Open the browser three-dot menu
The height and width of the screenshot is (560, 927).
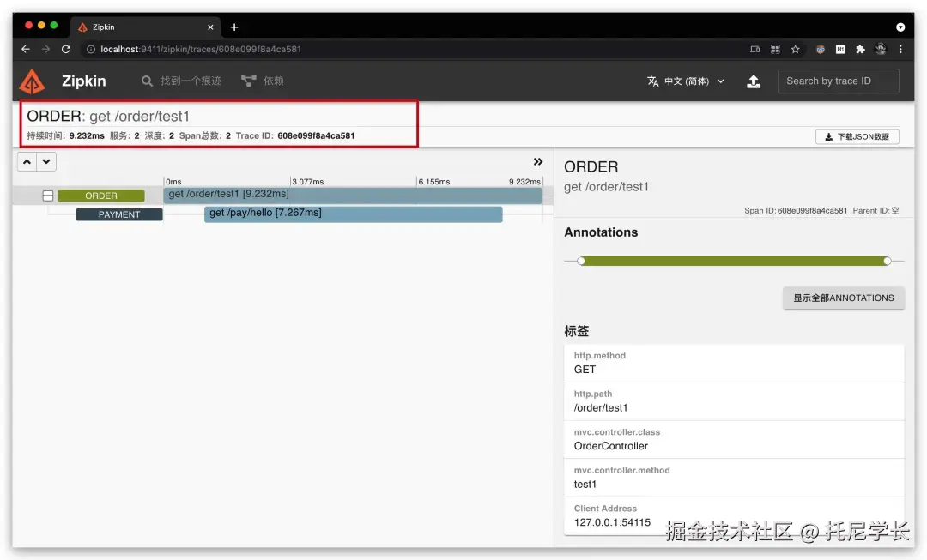[x=900, y=49]
